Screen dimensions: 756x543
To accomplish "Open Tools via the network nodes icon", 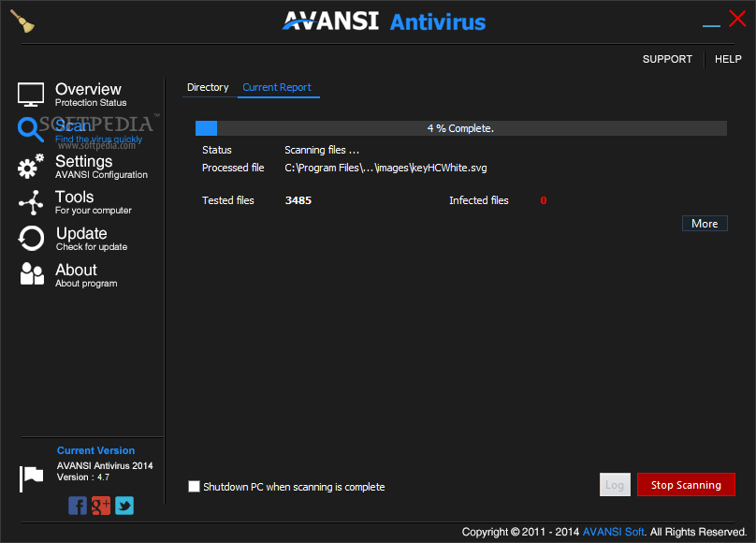I will click(x=31, y=202).
